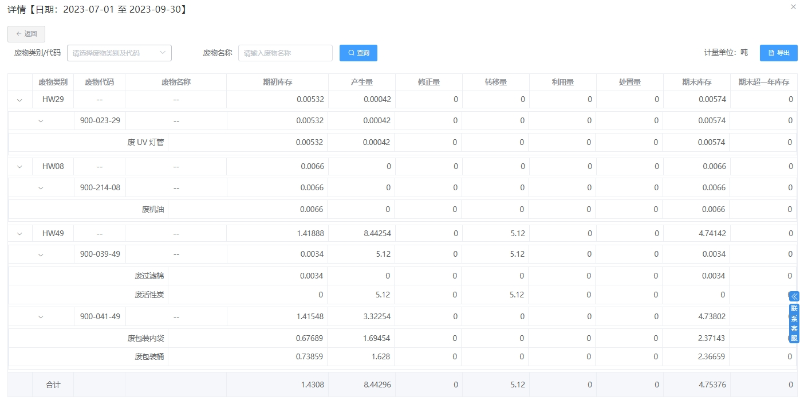Close the details dialog with X

click(x=793, y=8)
